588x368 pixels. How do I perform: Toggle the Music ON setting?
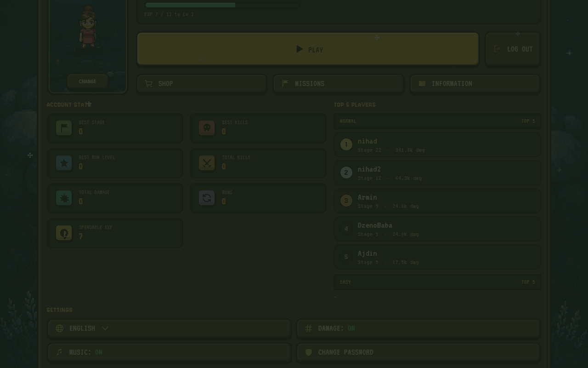(170, 352)
